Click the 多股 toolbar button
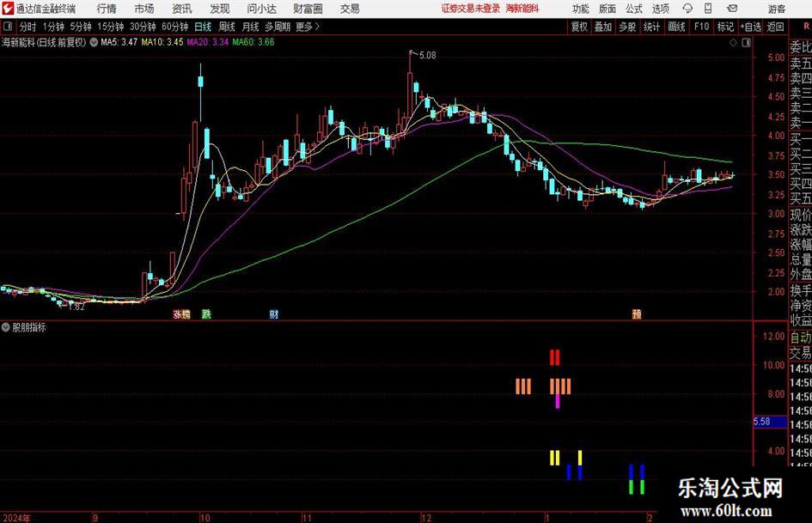 [627, 27]
